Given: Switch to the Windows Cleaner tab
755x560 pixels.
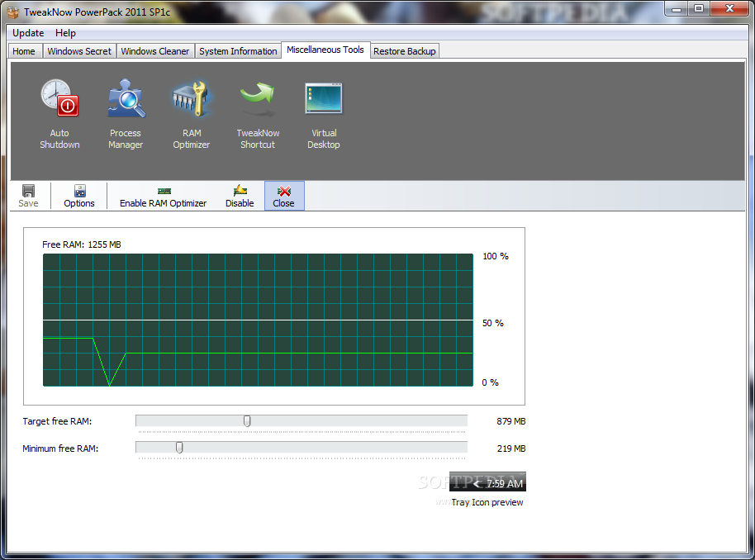Looking at the screenshot, I should click(155, 51).
